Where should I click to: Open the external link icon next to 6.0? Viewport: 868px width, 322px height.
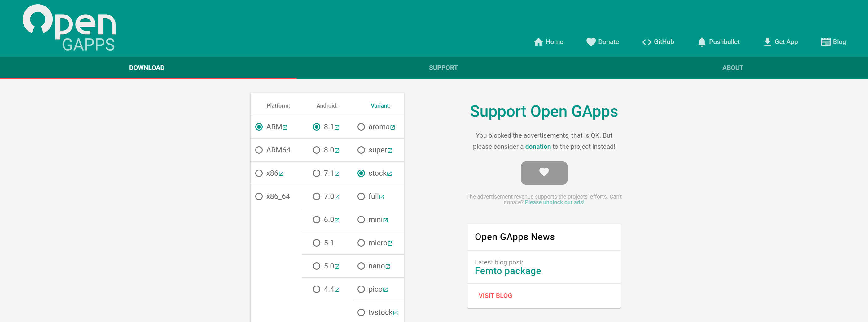tap(337, 220)
